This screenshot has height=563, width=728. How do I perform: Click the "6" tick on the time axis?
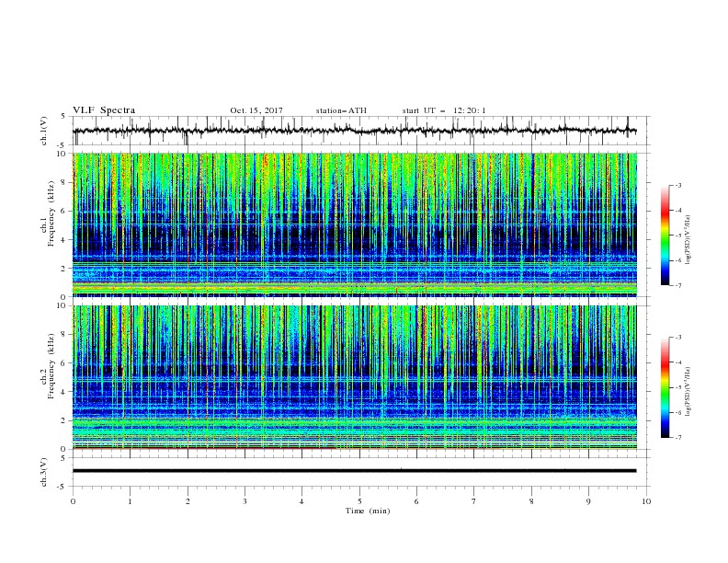(x=416, y=501)
